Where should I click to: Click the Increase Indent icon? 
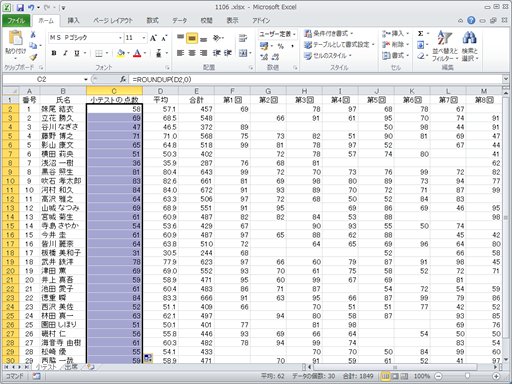coord(228,53)
